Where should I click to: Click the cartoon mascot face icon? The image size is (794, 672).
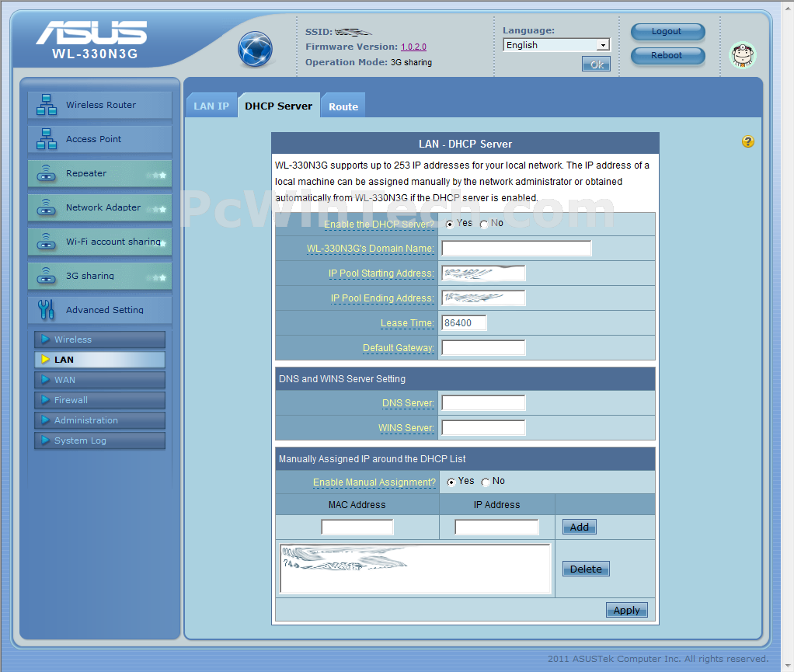click(743, 54)
